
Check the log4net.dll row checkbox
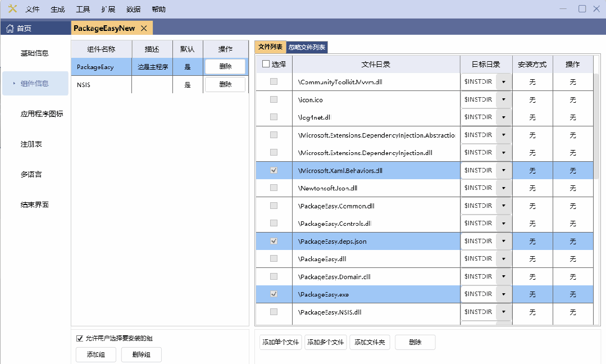coord(274,117)
